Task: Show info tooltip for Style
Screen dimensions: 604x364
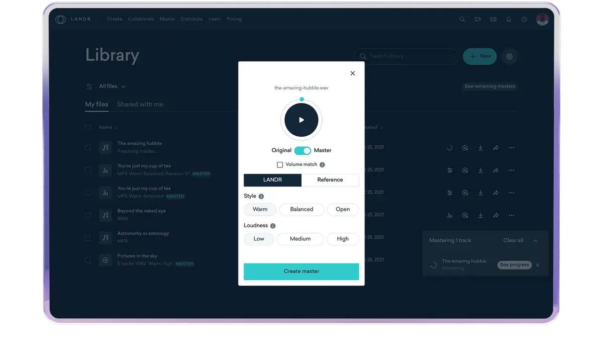Action: pyautogui.click(x=261, y=197)
